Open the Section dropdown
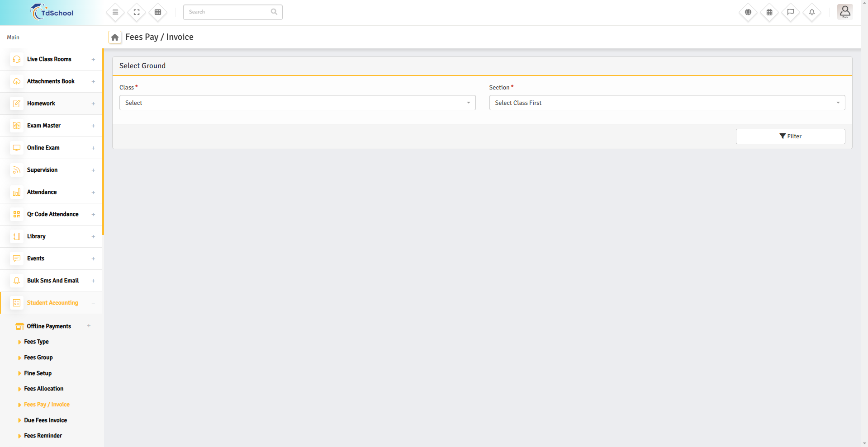This screenshot has height=447, width=868. tap(667, 103)
